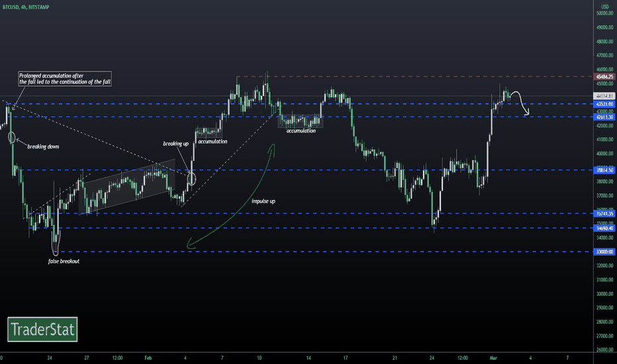Click the '21' date label on the time axis

tap(395, 357)
